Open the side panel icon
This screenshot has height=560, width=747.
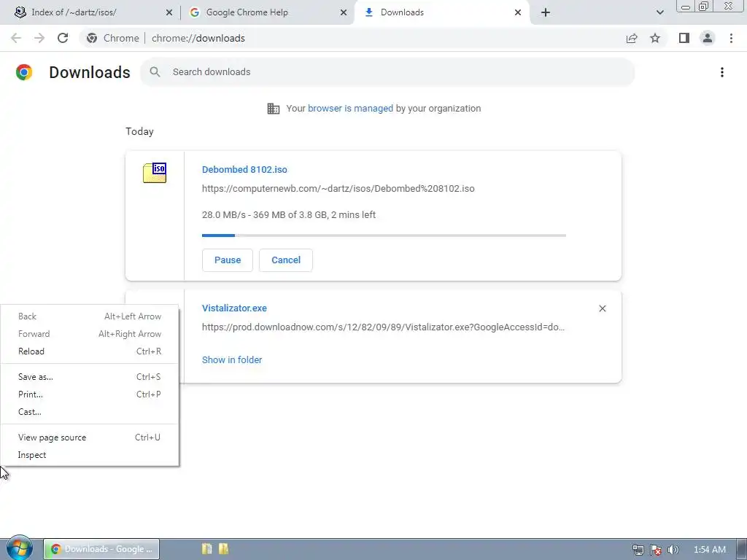pos(684,38)
